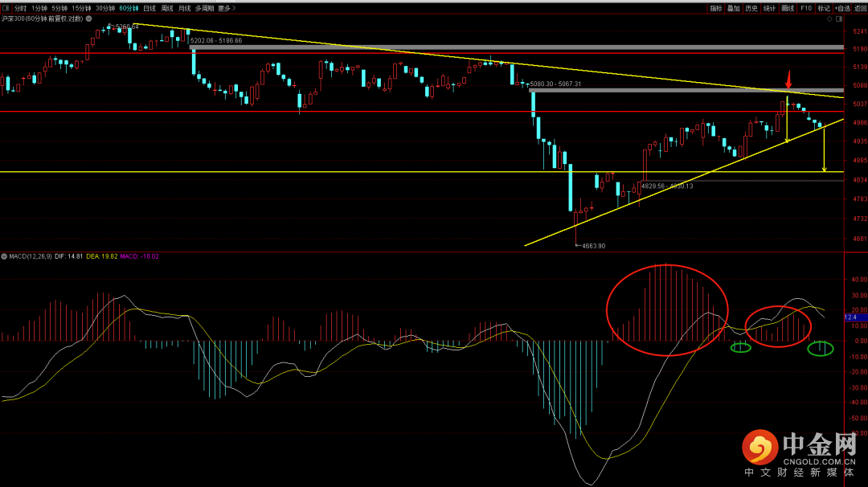868x487 pixels.
Task: Open the 历史 history button
Action: coord(751,8)
